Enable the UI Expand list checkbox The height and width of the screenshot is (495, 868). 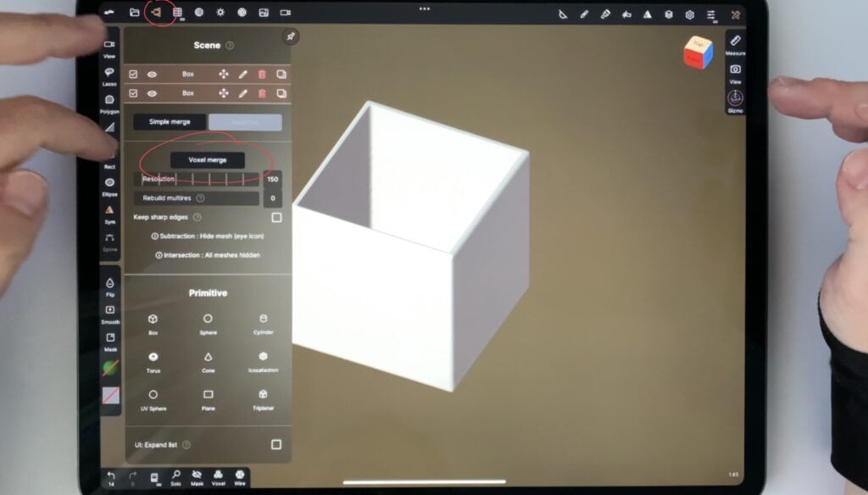(276, 444)
